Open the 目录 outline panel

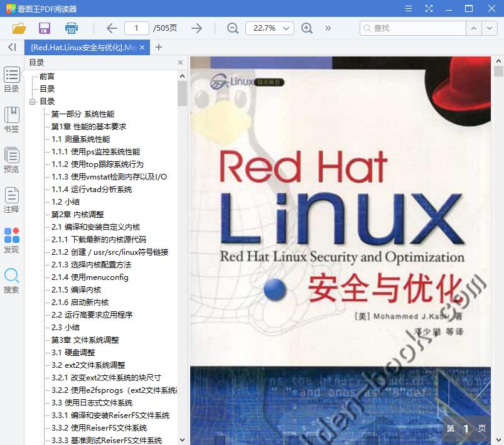(x=11, y=80)
